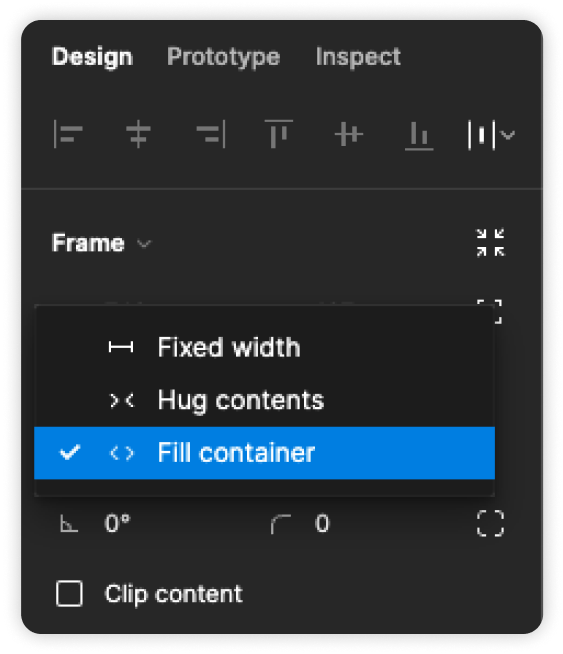Click the rotation value field

118,523
